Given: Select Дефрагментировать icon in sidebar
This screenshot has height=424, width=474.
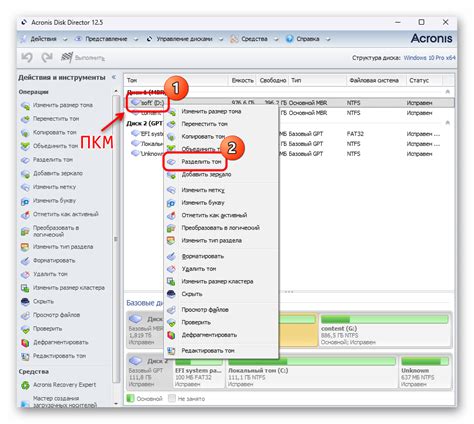Looking at the screenshot, I should coord(25,343).
